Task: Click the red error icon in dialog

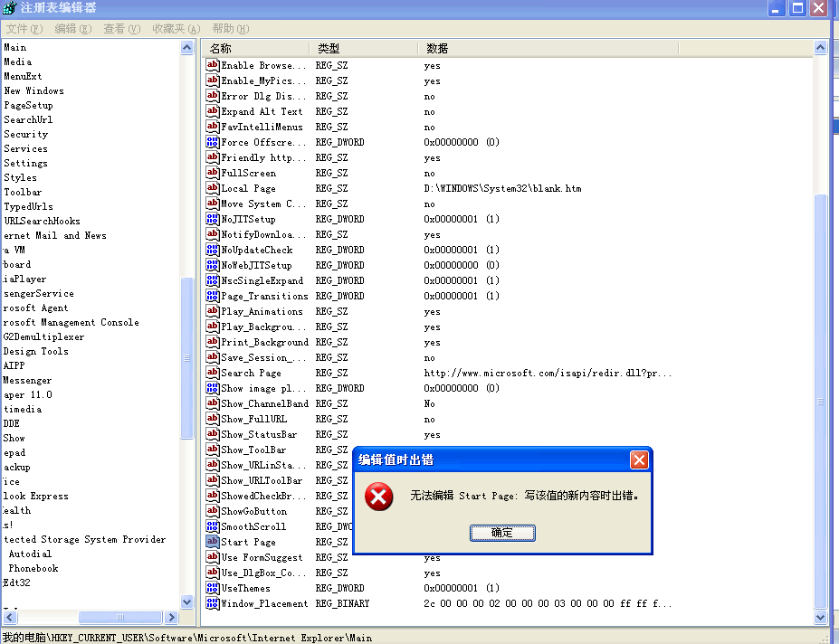Action: pos(379,497)
